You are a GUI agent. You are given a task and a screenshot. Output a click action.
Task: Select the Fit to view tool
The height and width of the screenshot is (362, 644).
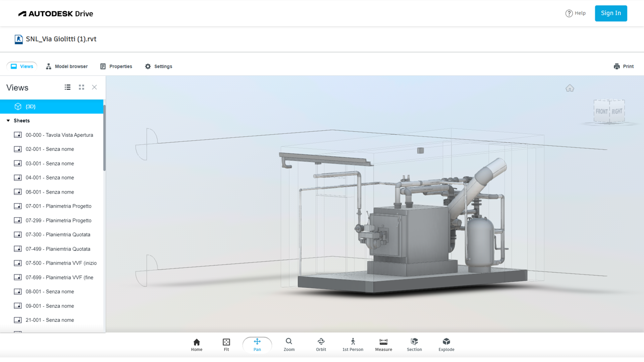click(226, 344)
